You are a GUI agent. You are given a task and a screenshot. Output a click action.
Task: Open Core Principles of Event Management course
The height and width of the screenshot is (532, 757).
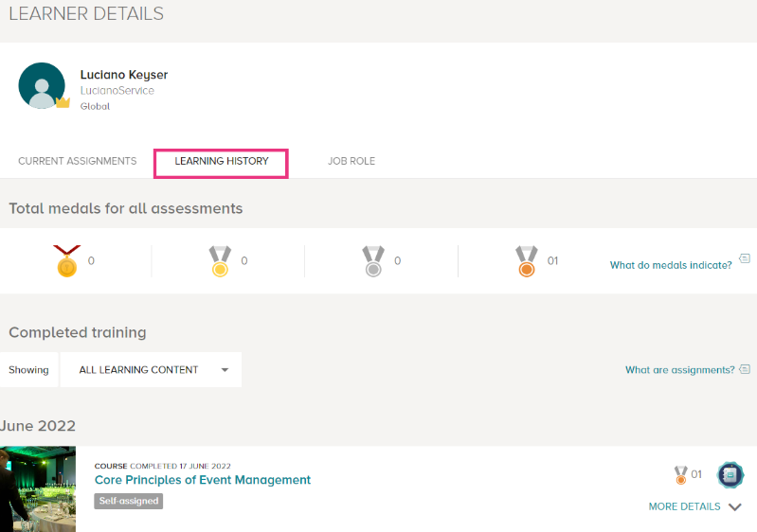(203, 480)
